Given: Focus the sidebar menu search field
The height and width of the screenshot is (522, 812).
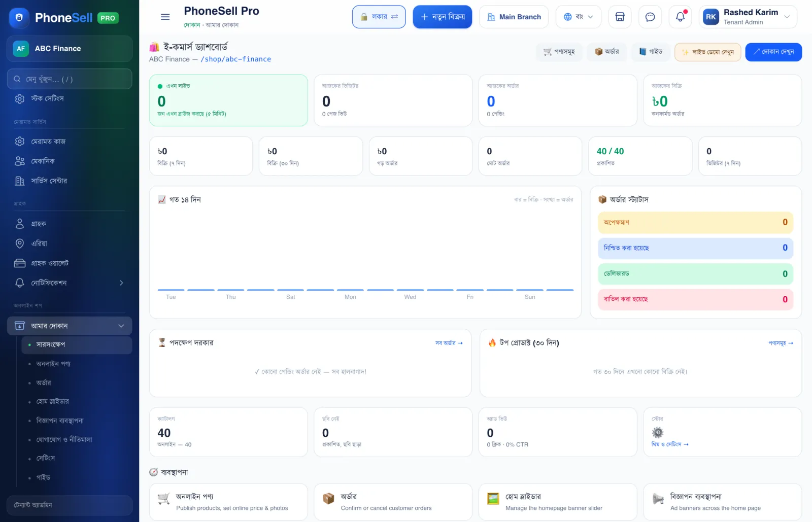Looking at the screenshot, I should tap(70, 79).
